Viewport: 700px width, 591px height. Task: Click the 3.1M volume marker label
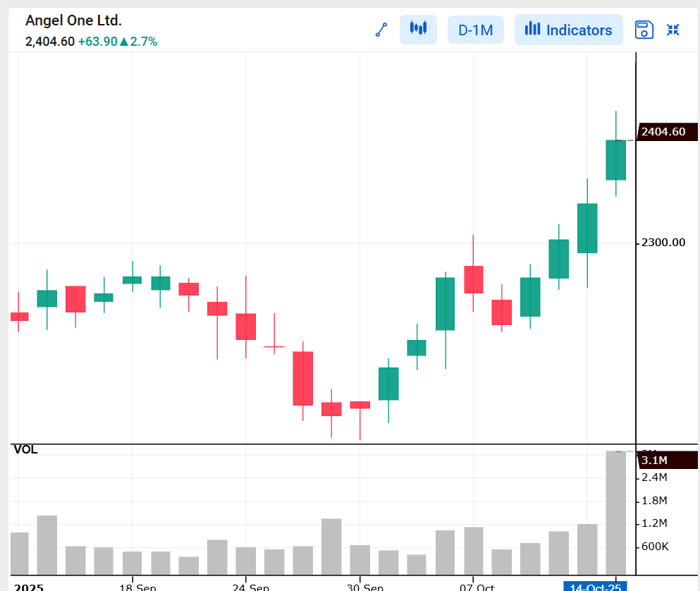pyautogui.click(x=667, y=460)
